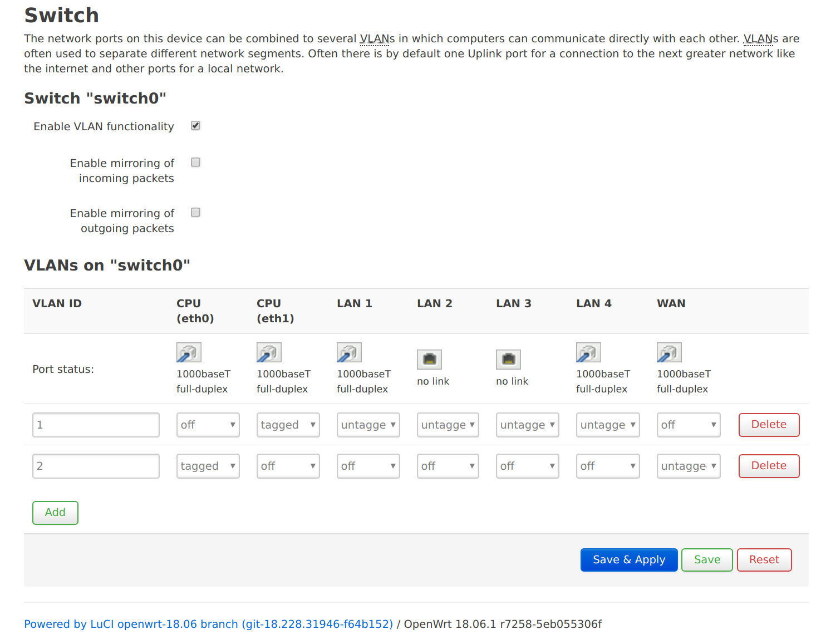Screen dimensions: 816x644
Task: Click the LAN 1 connected port icon
Action: 349,352
